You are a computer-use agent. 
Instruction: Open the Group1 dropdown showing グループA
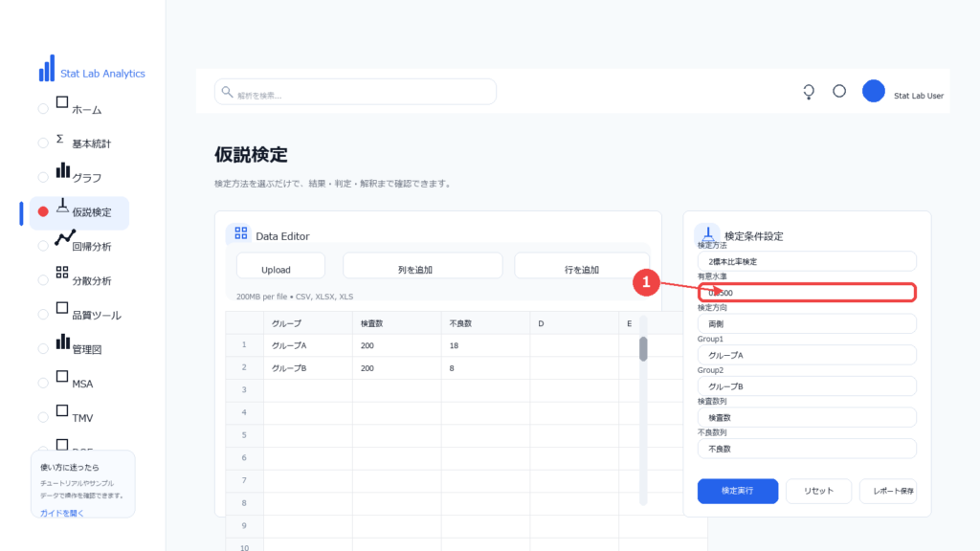pos(807,355)
